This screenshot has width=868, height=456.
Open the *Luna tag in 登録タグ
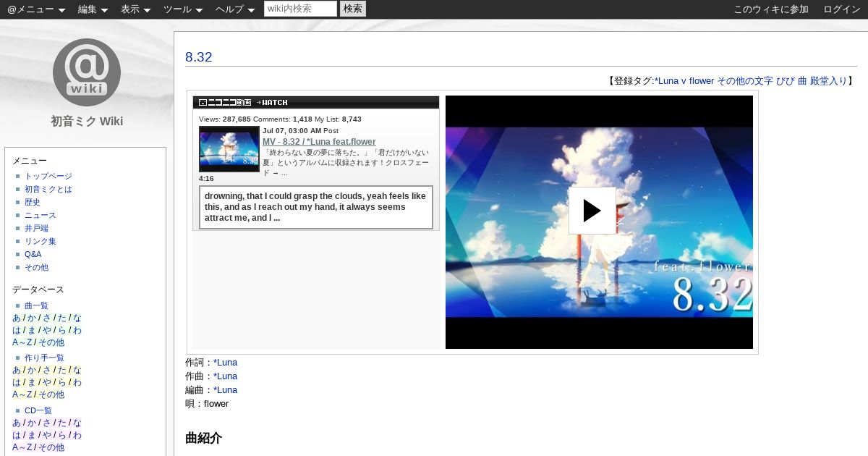tap(666, 81)
